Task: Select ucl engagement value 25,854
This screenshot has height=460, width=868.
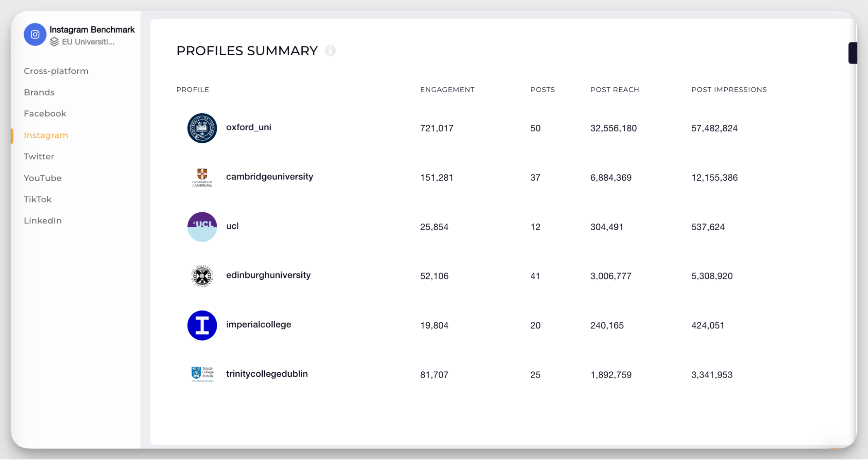Action: coord(434,227)
